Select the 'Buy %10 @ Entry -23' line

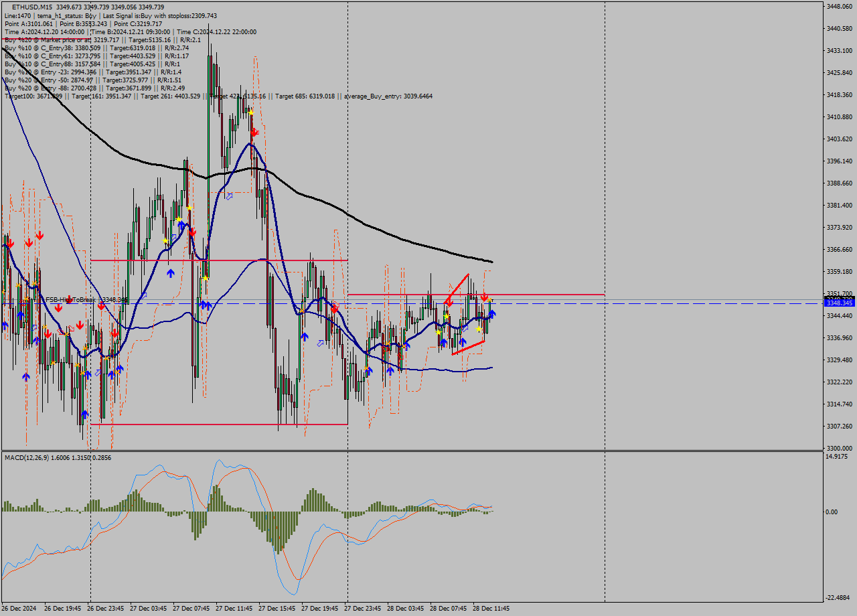pyautogui.click(x=93, y=72)
